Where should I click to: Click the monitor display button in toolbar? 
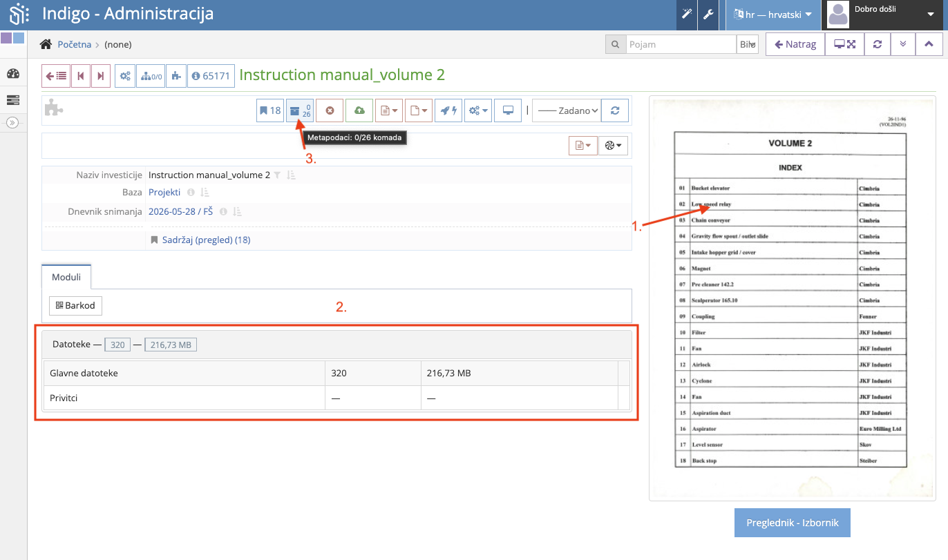point(508,110)
